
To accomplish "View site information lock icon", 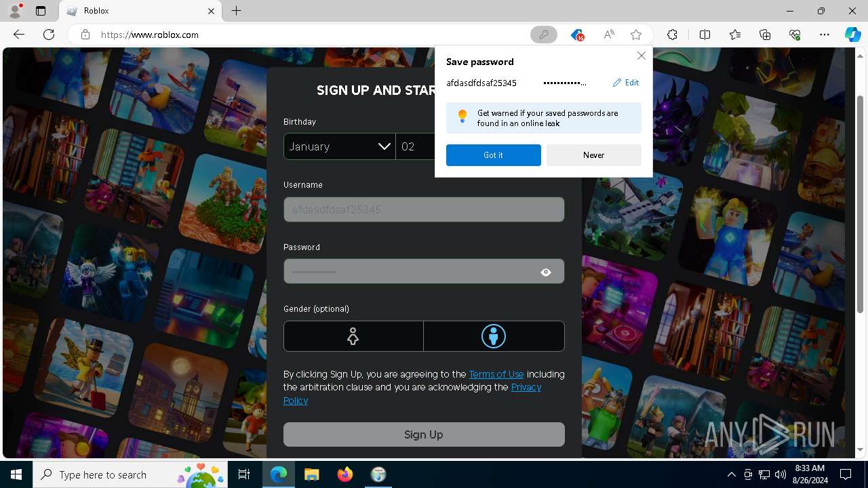I will 85,35.
